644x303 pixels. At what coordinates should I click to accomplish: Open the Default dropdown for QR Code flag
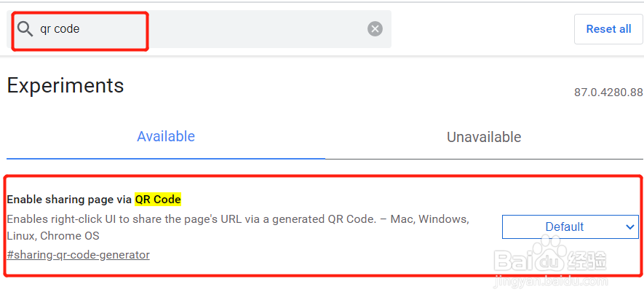pos(570,227)
